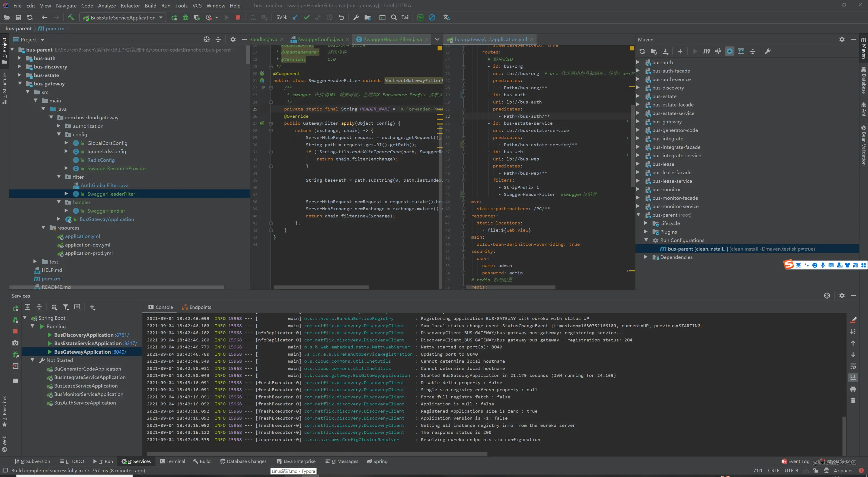868x477 pixels.
Task: Toggle Scroll to End in console gutter
Action: 853,378
